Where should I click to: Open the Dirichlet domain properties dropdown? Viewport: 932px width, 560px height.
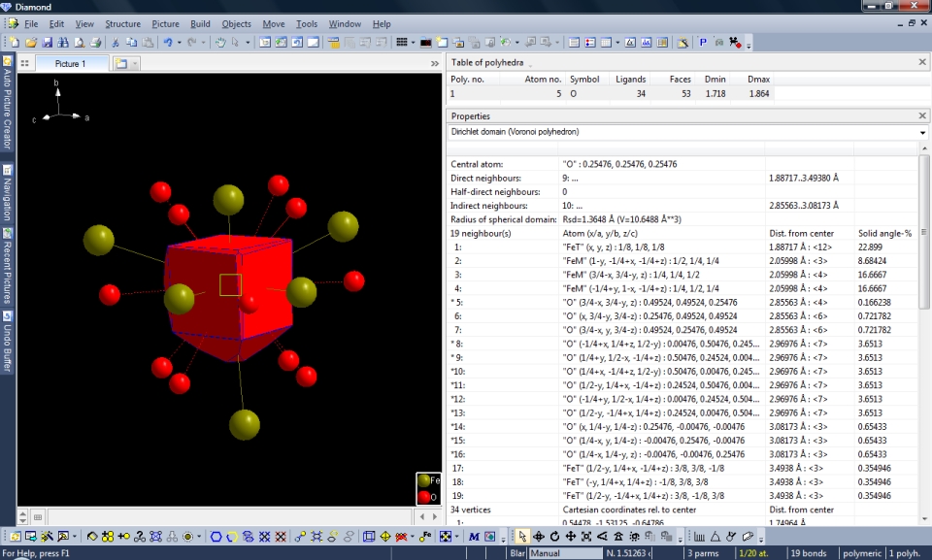click(922, 131)
